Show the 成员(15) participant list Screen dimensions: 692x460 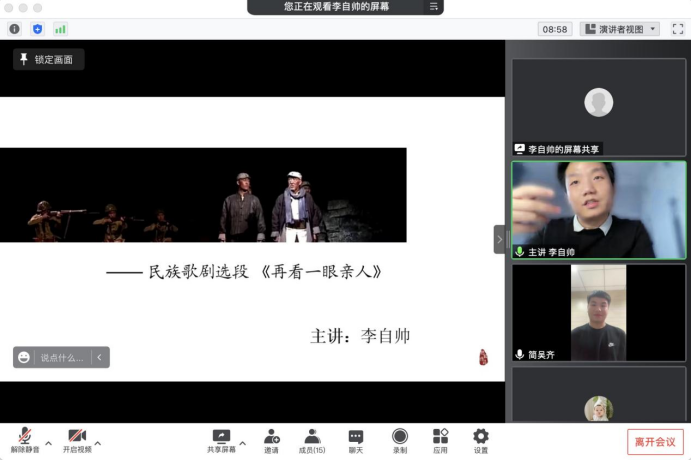pyautogui.click(x=312, y=441)
